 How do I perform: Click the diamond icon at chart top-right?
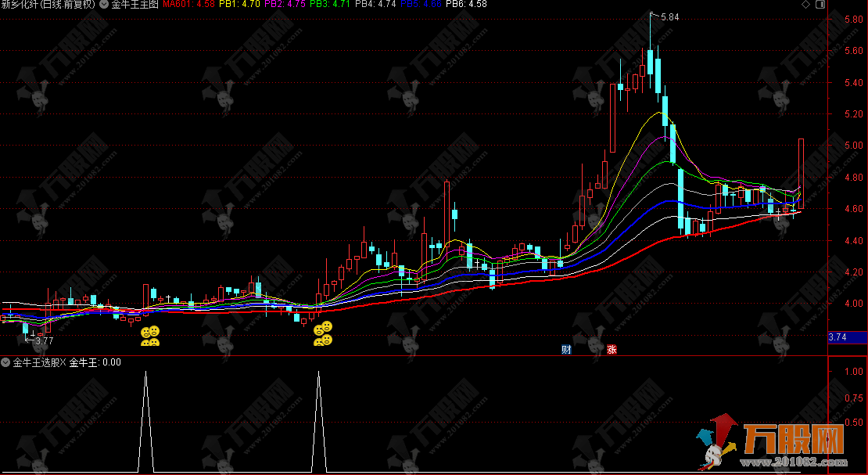pos(806,5)
